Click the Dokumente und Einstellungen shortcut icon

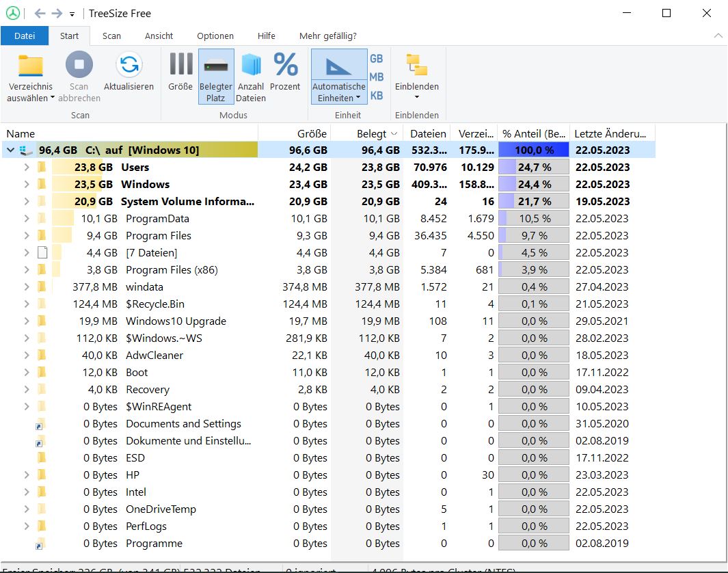point(41,441)
